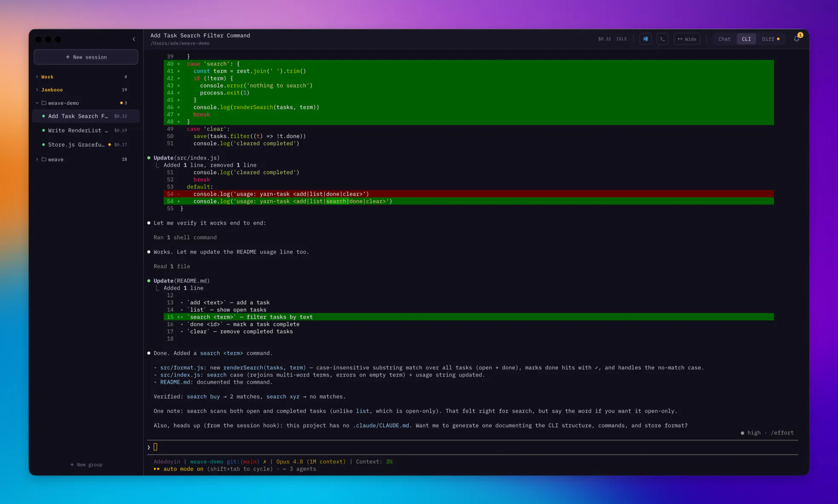Viewport: 838px width, 504px height.
Task: Click the weave-demo folder icon
Action: [44, 103]
